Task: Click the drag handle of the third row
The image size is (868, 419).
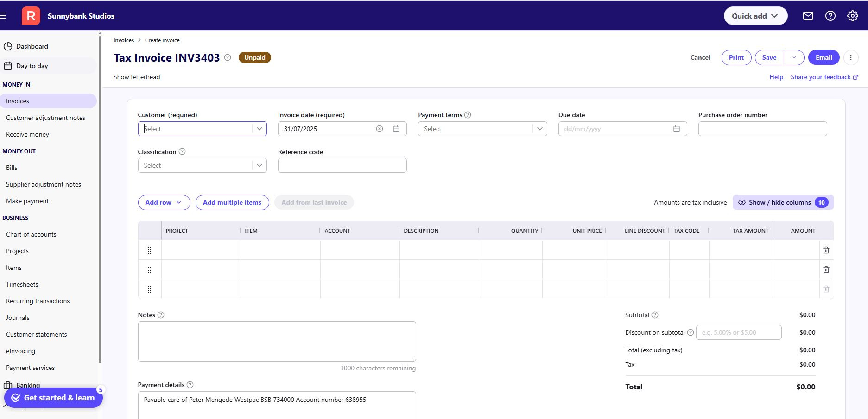Action: (149, 289)
